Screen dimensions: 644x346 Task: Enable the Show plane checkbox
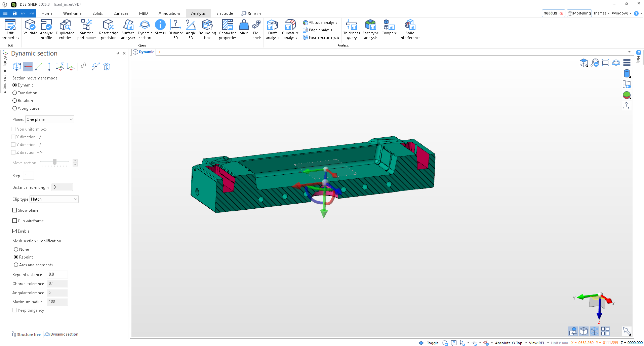[15, 210]
